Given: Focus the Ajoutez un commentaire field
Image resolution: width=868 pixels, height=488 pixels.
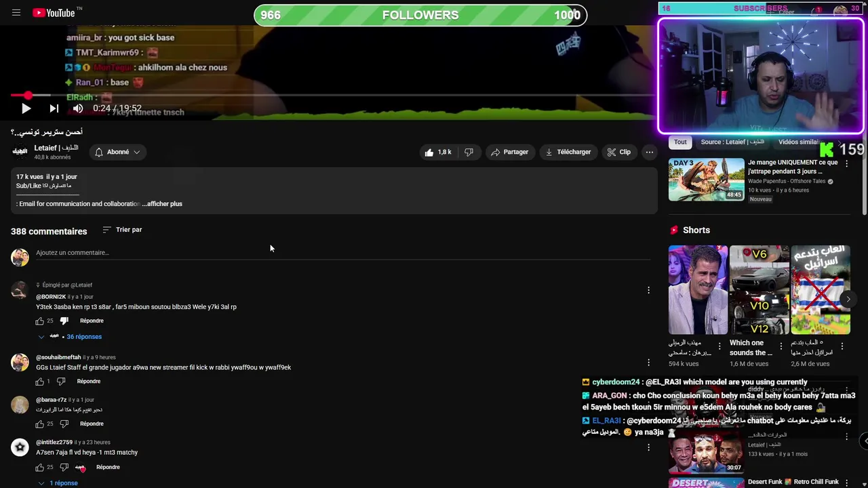Looking at the screenshot, I should 343,253.
